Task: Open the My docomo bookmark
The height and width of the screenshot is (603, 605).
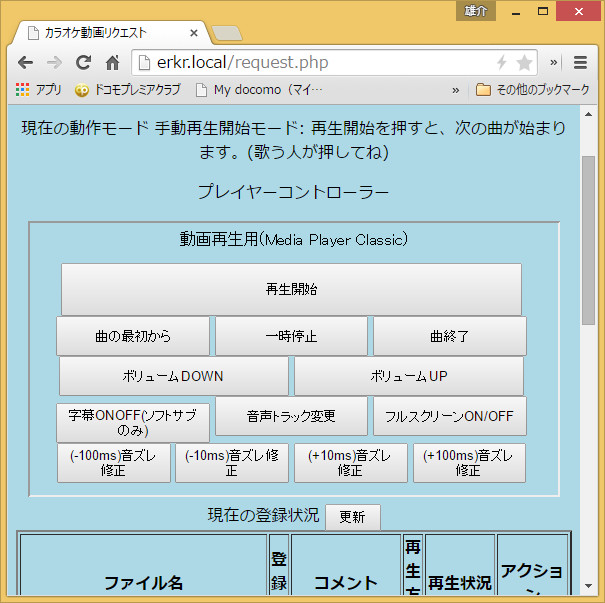Action: pyautogui.click(x=259, y=90)
